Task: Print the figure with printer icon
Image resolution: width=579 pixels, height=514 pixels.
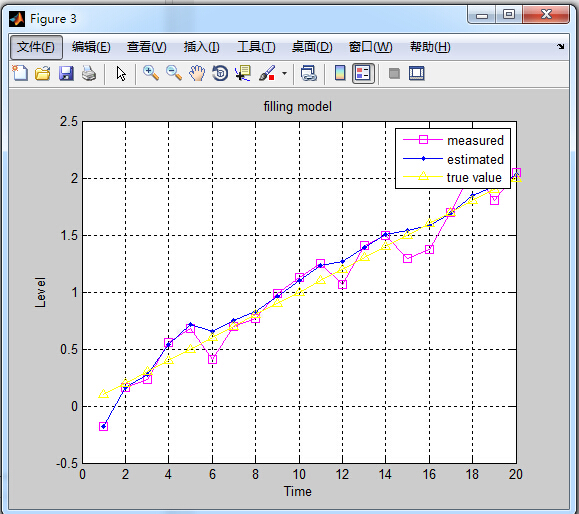Action: 89,73
